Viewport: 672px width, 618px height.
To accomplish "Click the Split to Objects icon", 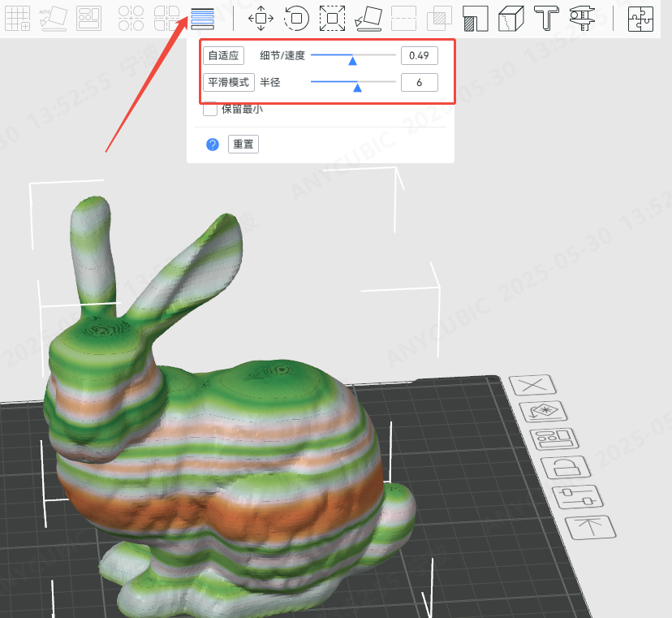I will (x=131, y=18).
